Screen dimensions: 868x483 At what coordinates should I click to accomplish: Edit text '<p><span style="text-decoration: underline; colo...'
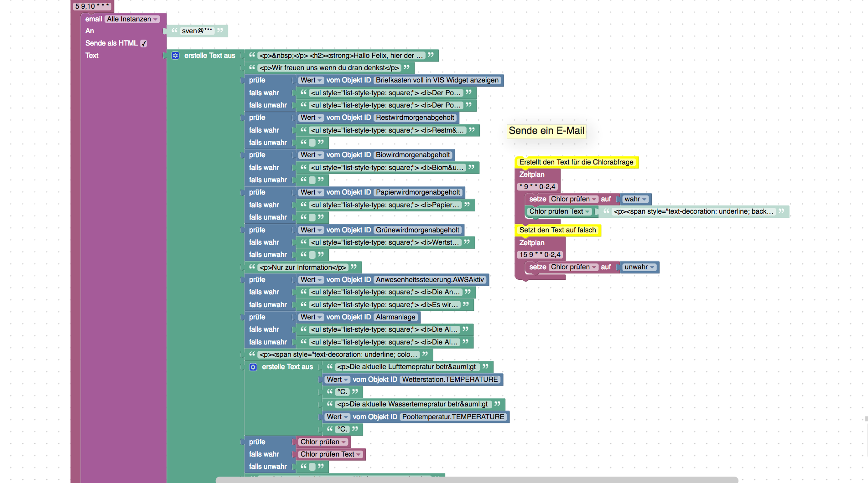coord(338,355)
